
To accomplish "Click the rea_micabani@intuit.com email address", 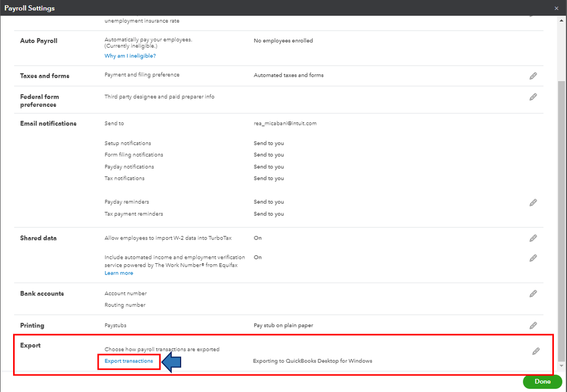I will [285, 123].
